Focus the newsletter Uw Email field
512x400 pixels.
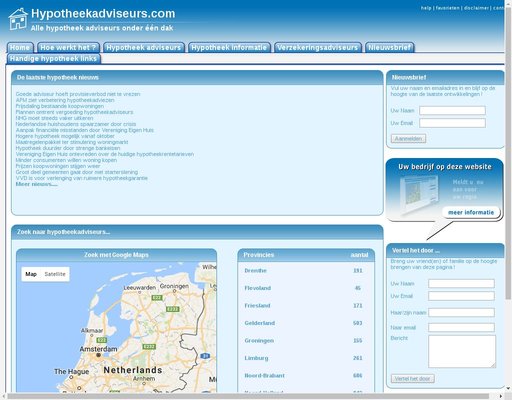pyautogui.click(x=452, y=123)
